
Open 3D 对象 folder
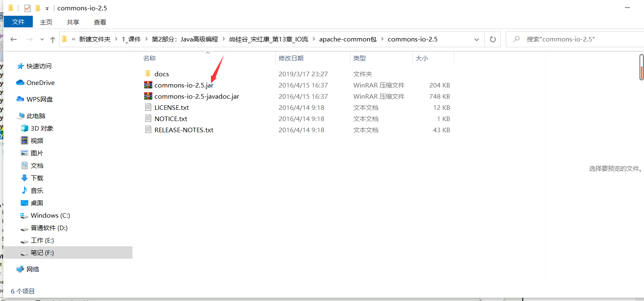pos(37,128)
